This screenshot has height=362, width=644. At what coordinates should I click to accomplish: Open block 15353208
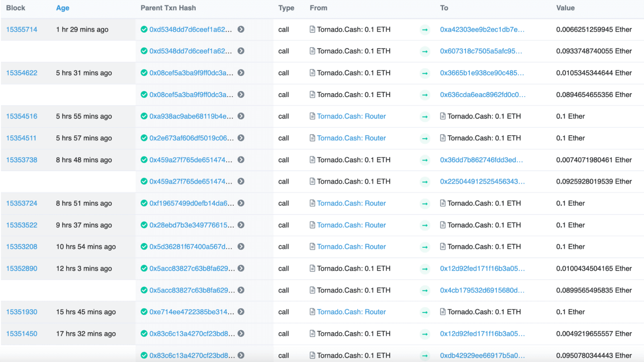pyautogui.click(x=21, y=247)
